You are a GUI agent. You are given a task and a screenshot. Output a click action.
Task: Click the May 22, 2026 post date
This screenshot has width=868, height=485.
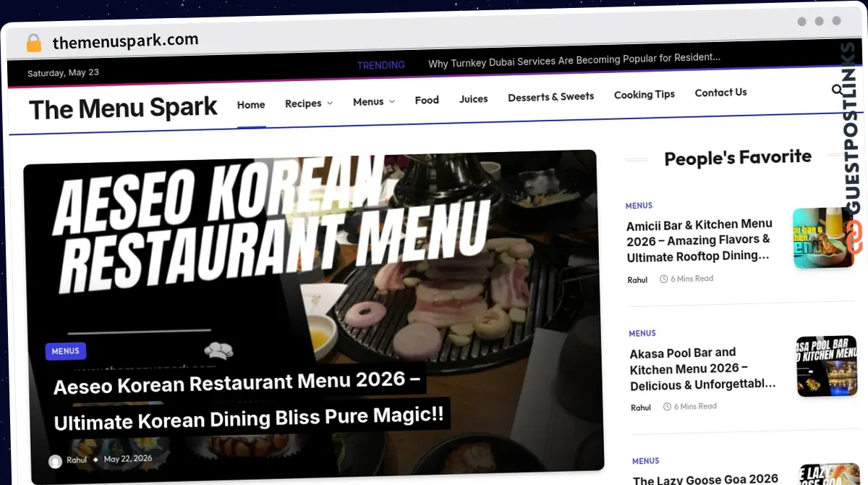128,458
